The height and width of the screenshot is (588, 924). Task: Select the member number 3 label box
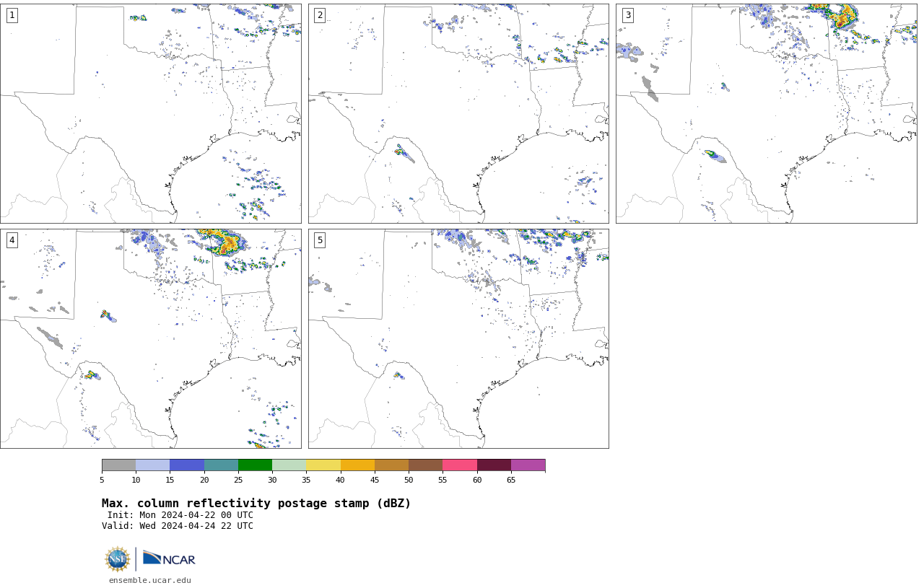point(627,15)
